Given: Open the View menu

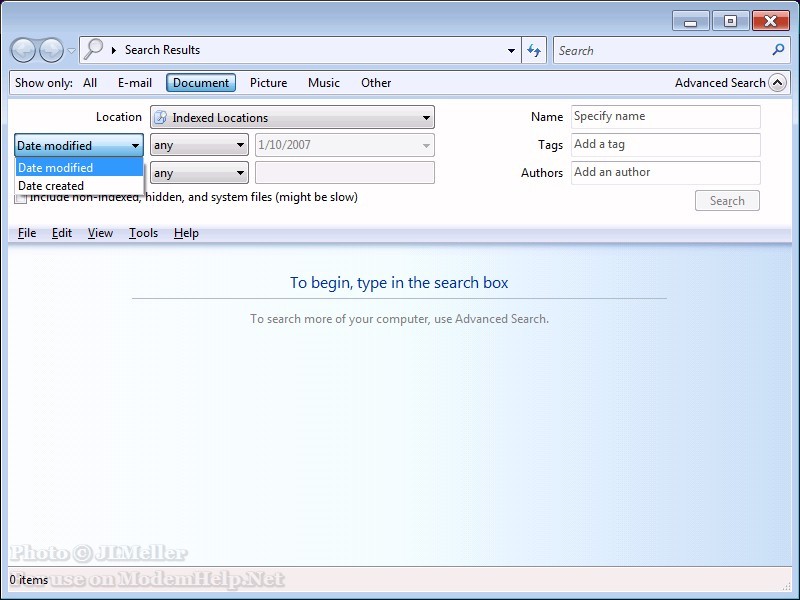Looking at the screenshot, I should pos(100,233).
